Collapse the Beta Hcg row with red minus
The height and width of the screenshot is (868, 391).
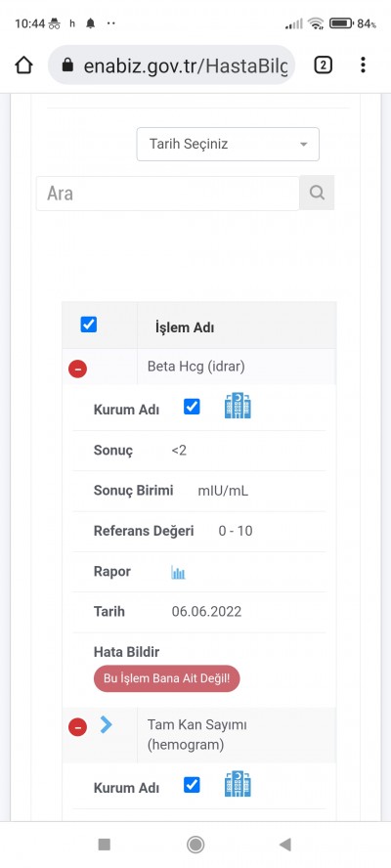coord(77,369)
